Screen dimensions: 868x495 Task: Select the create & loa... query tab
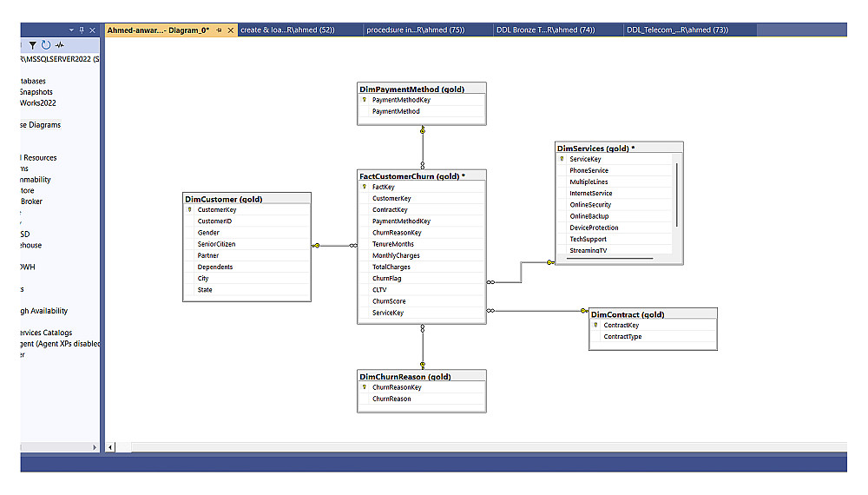pyautogui.click(x=287, y=30)
